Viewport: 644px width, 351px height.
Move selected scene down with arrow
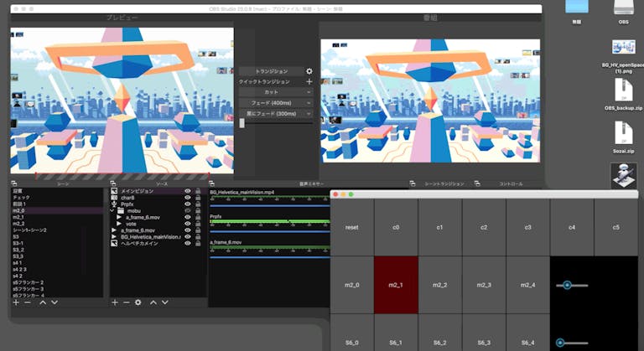(55, 302)
